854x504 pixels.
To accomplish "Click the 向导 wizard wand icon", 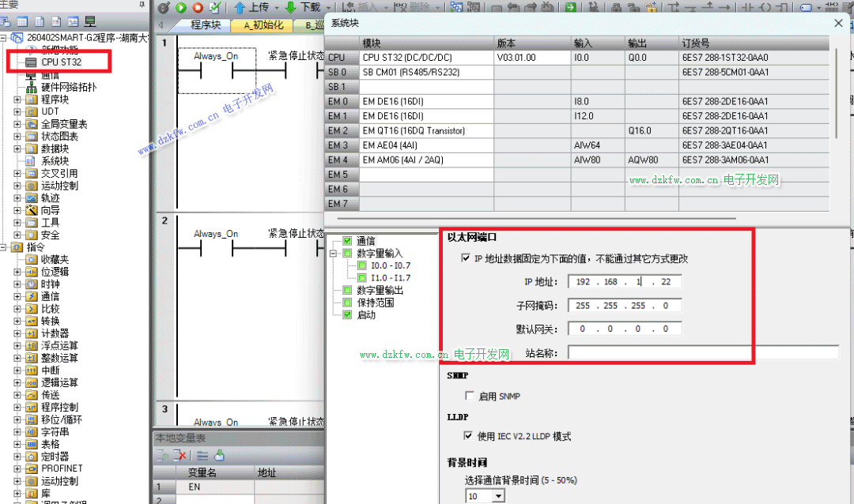I will point(32,210).
